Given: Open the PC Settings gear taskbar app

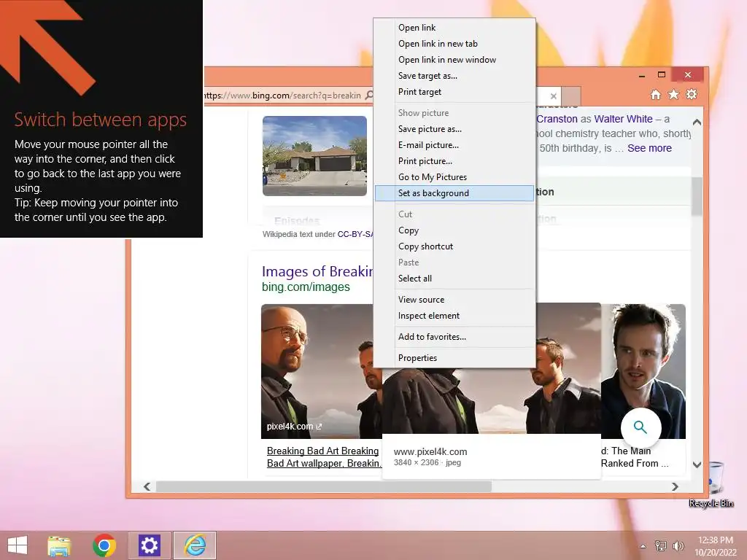Looking at the screenshot, I should (149, 545).
